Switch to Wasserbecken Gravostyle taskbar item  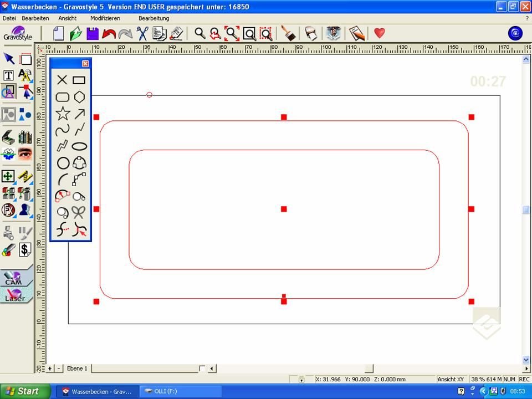[x=97, y=392]
